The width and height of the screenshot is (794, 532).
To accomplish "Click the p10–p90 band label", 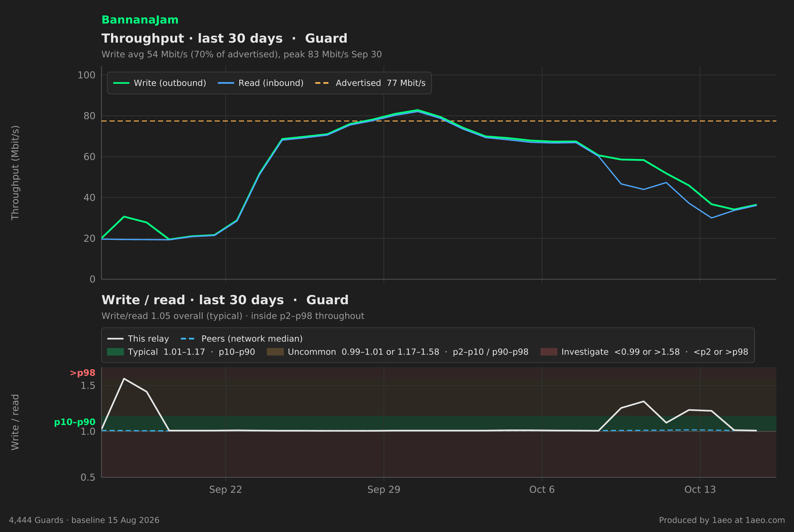I will [x=75, y=422].
